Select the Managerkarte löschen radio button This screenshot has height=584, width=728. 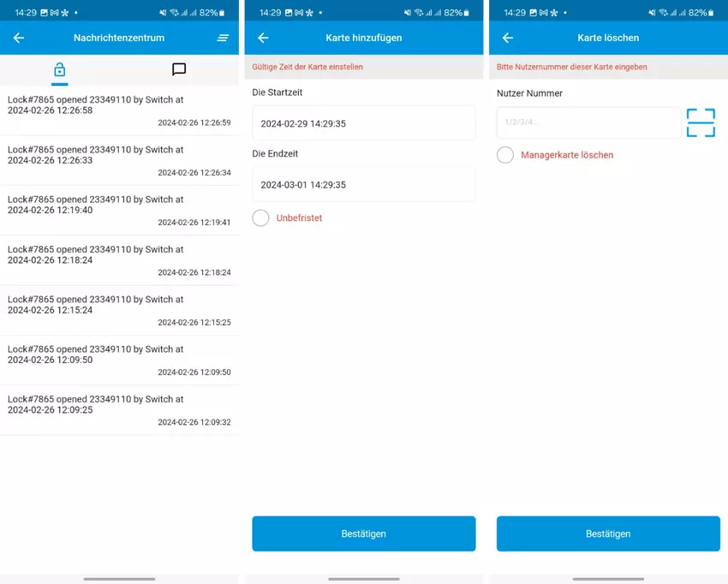pos(505,155)
